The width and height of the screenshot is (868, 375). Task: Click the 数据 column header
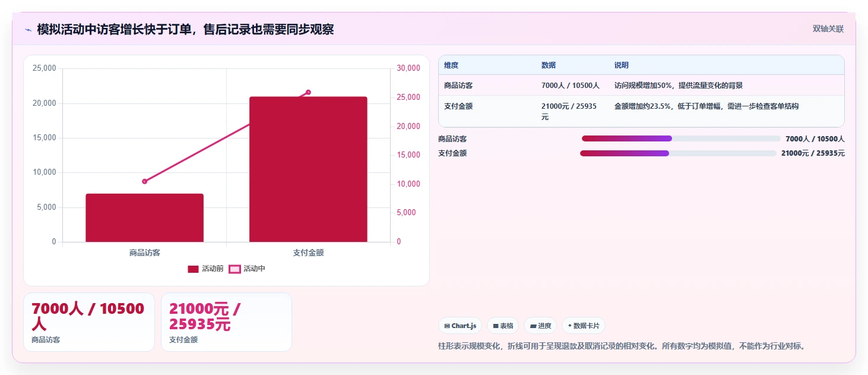pos(549,65)
